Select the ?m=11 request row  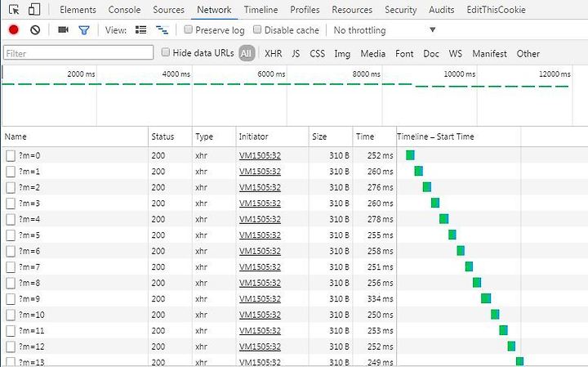pyautogui.click(x=294, y=330)
